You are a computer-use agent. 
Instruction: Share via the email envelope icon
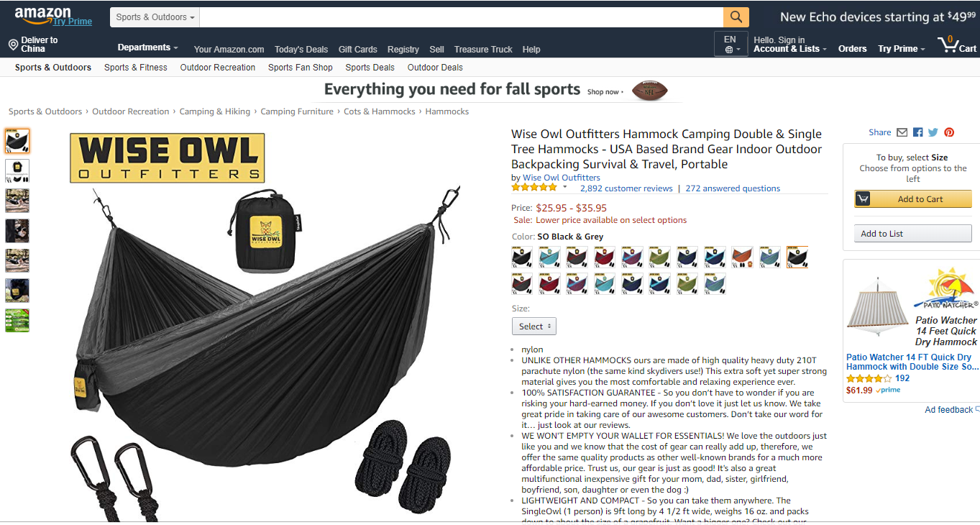tap(902, 132)
